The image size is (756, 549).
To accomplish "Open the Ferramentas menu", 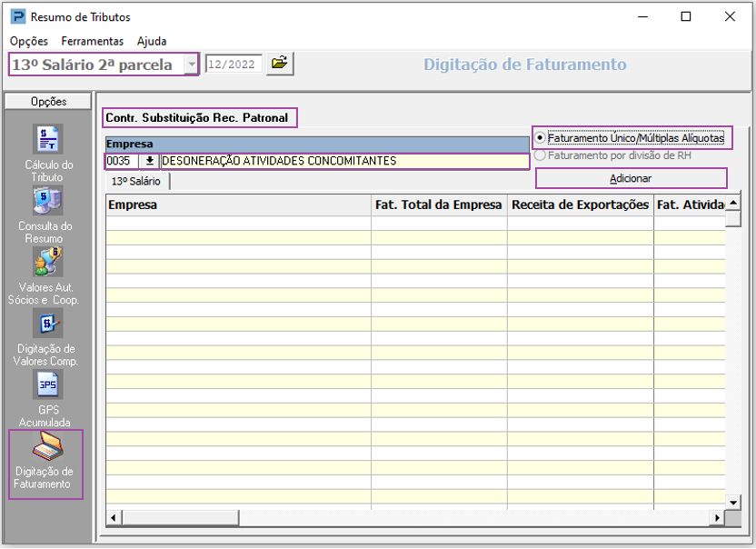I will click(x=92, y=41).
